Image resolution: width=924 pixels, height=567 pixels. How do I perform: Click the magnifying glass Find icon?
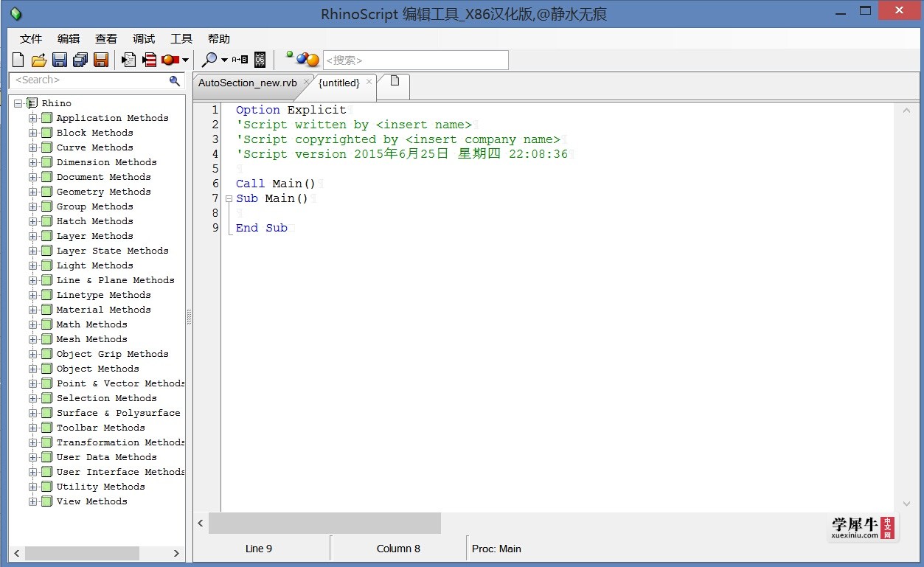[x=210, y=60]
